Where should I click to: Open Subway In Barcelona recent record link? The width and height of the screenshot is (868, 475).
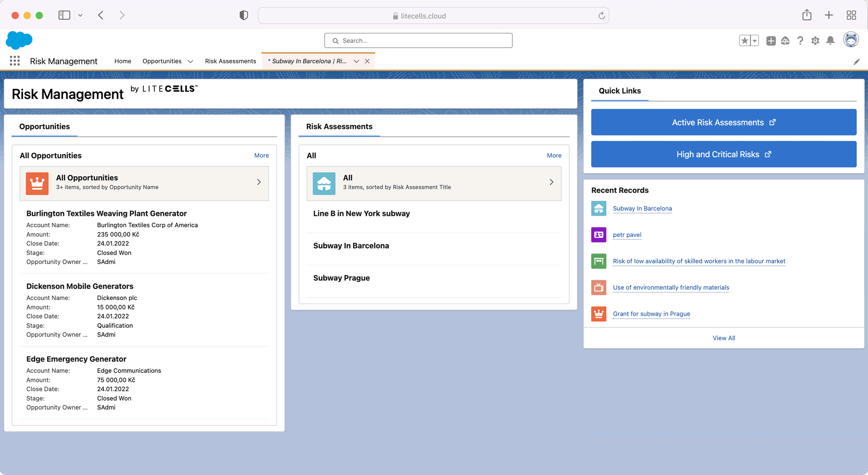pos(642,208)
